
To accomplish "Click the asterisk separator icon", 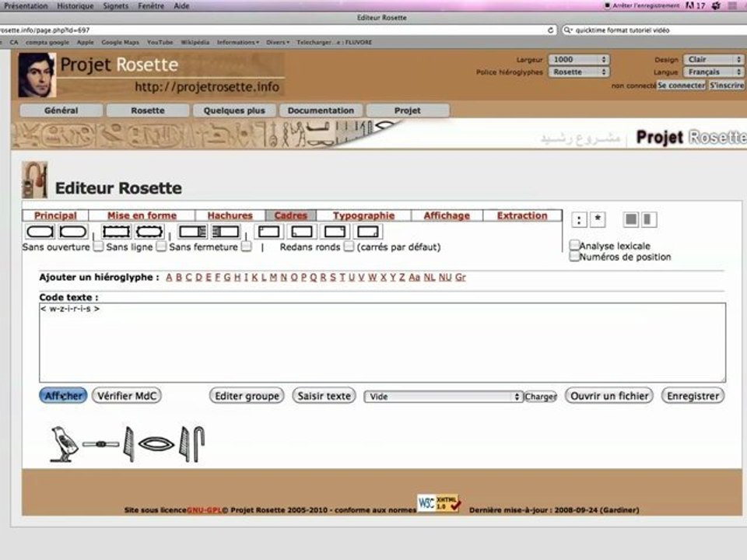I will (x=598, y=219).
